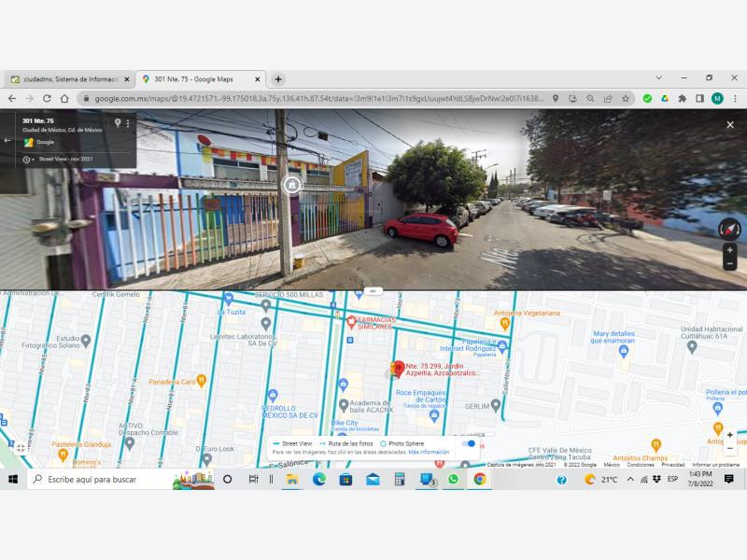The image size is (747, 560).
Task: Show hidden system tray icons
Action: point(629,480)
